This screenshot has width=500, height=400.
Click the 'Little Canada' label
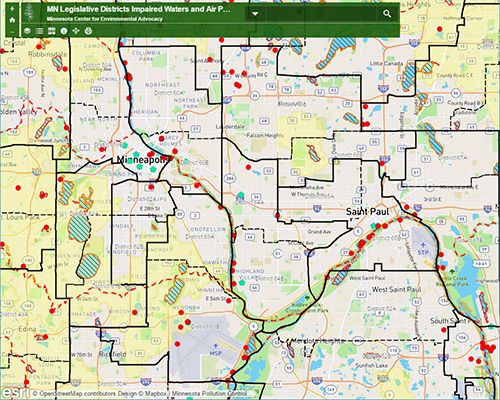pos(386,63)
